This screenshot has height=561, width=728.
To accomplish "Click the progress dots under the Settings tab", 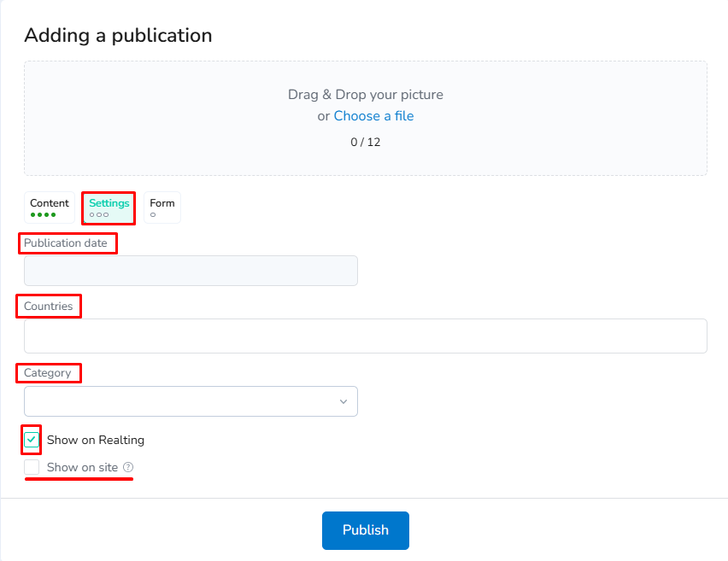I will click(x=98, y=215).
